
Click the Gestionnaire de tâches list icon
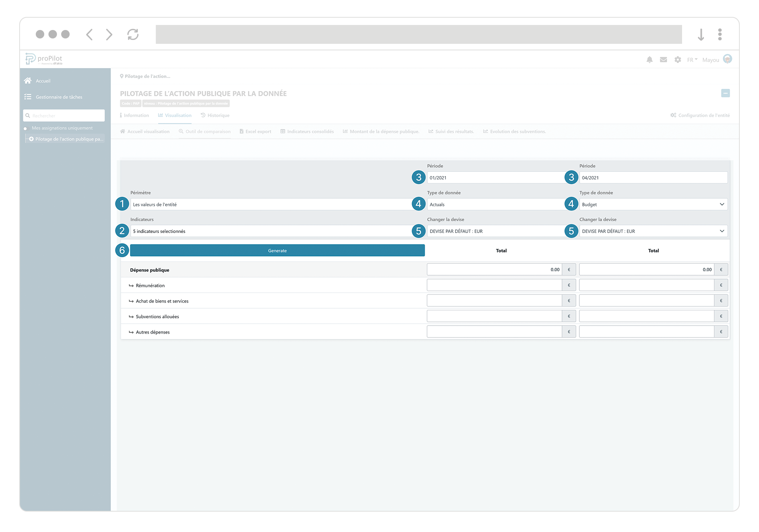28,97
